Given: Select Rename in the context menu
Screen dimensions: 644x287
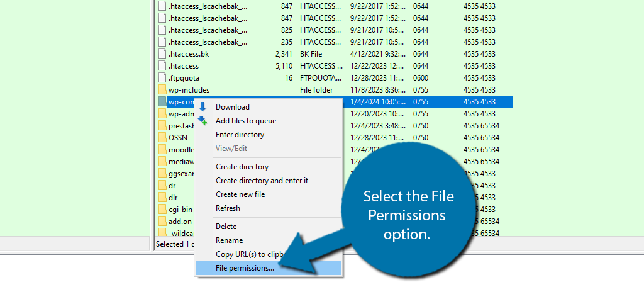Looking at the screenshot, I should [229, 240].
